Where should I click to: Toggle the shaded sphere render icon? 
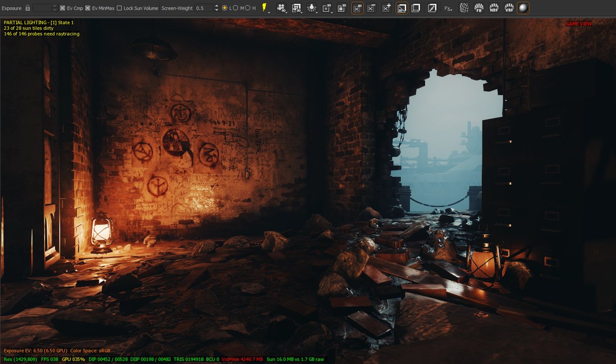click(x=523, y=8)
